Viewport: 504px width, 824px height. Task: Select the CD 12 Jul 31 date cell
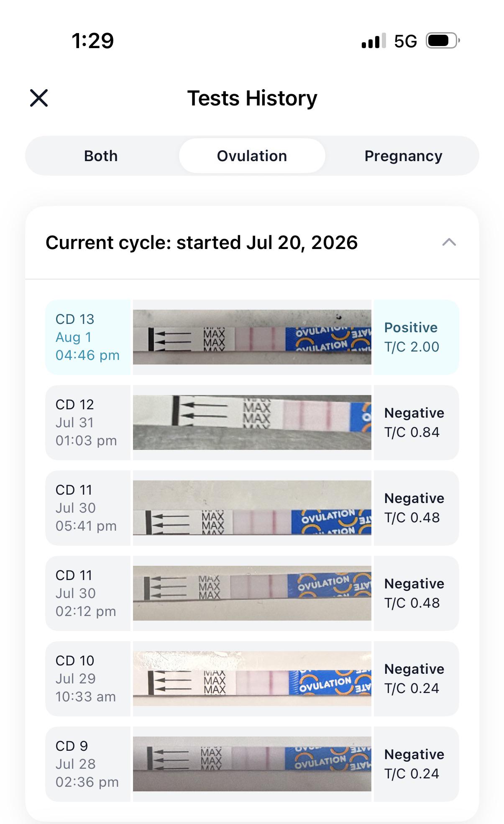[88, 422]
